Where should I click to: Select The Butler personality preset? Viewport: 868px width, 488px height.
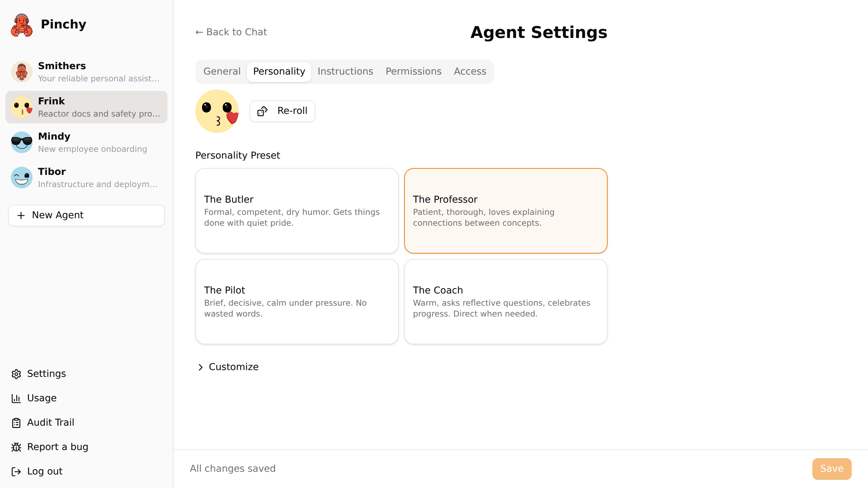297,210
